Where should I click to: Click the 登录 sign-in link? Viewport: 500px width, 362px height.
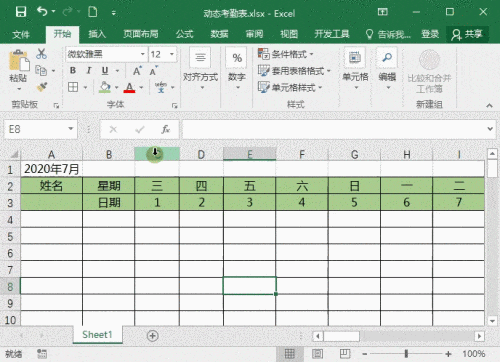tap(430, 34)
